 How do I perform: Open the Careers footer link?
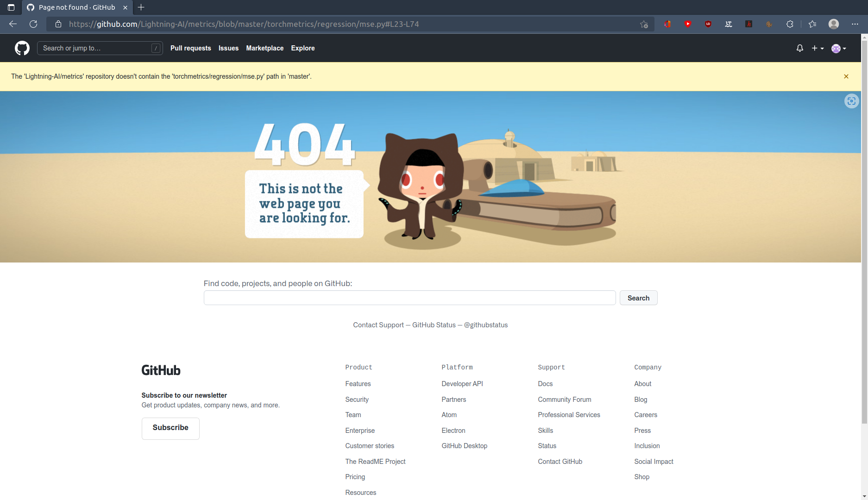click(x=646, y=415)
